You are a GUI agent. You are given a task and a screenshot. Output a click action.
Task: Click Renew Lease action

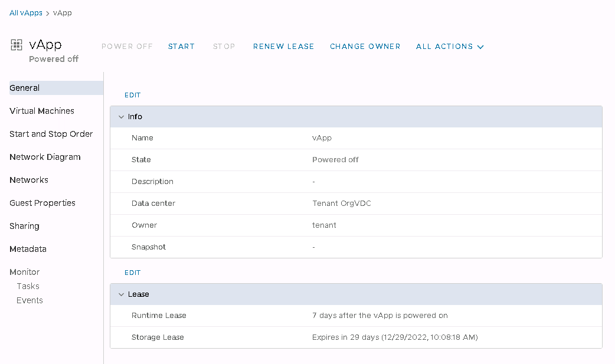[283, 47]
